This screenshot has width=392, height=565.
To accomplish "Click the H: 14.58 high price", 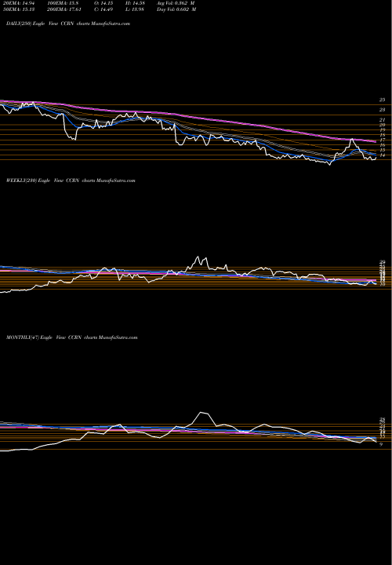I will pos(134,3).
